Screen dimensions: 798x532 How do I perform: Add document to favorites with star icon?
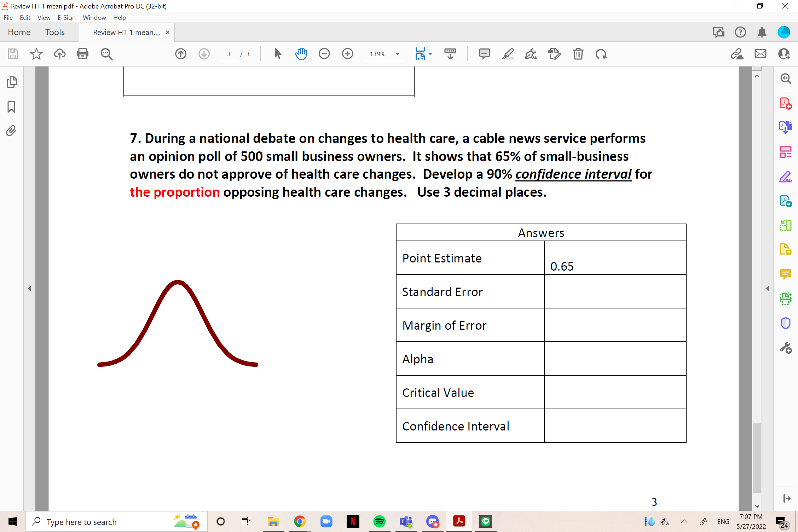pyautogui.click(x=36, y=54)
